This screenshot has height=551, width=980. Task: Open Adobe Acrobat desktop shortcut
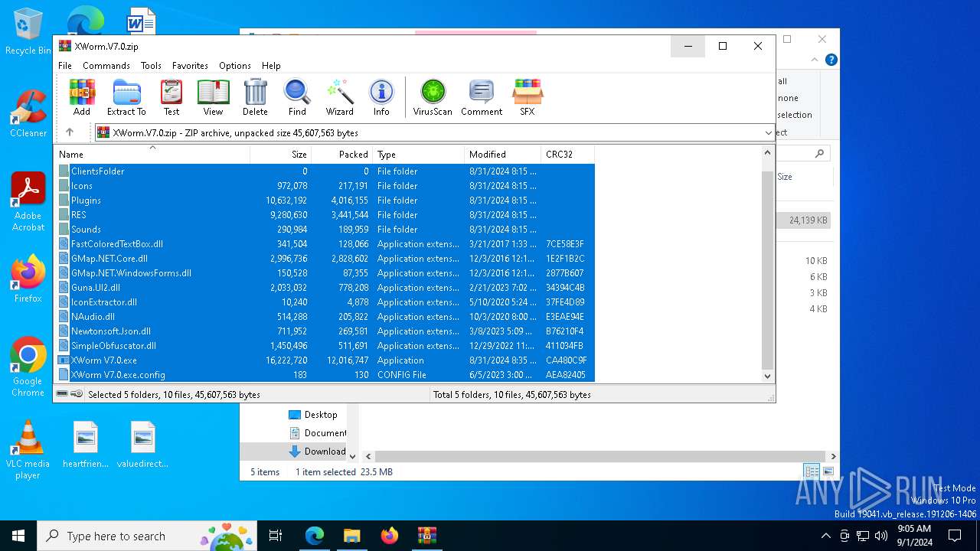click(28, 202)
